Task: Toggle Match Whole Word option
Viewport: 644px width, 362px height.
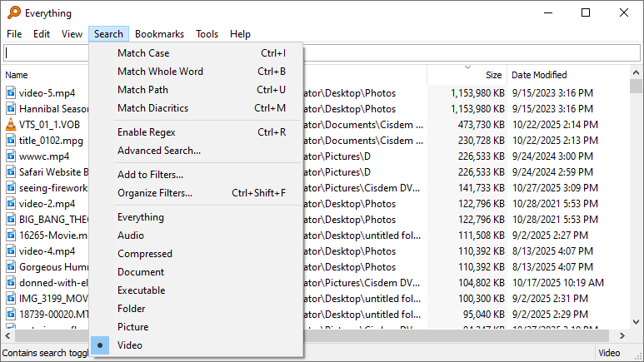Action: 197,72
